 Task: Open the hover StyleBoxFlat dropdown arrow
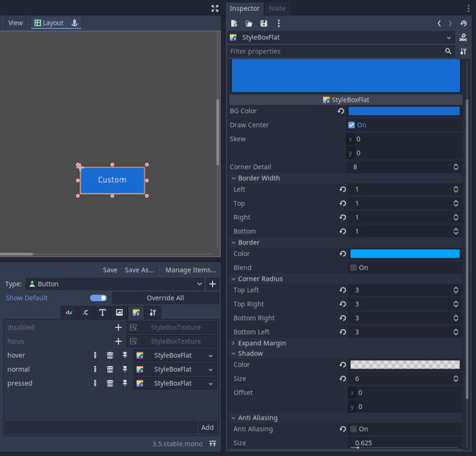(211, 355)
